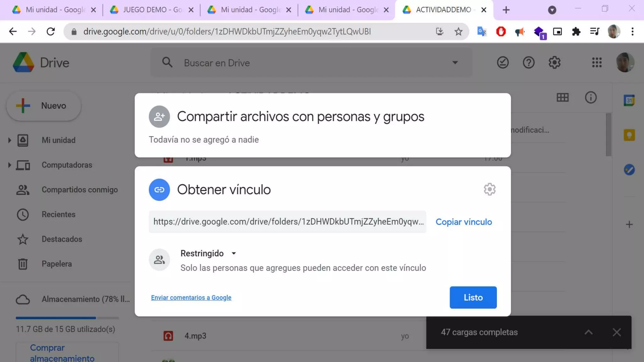The height and width of the screenshot is (362, 644).
Task: Switch to the JUEGO DEMO browser tab
Action: click(x=151, y=10)
